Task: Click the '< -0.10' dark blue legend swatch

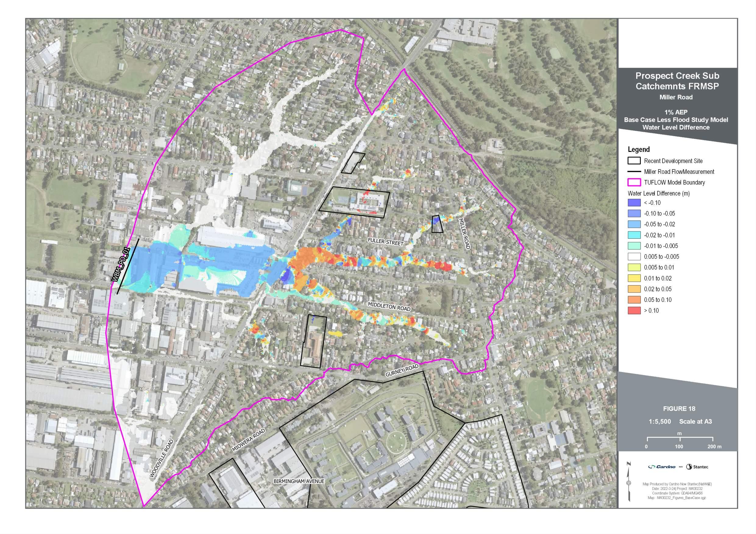Action: click(x=634, y=203)
